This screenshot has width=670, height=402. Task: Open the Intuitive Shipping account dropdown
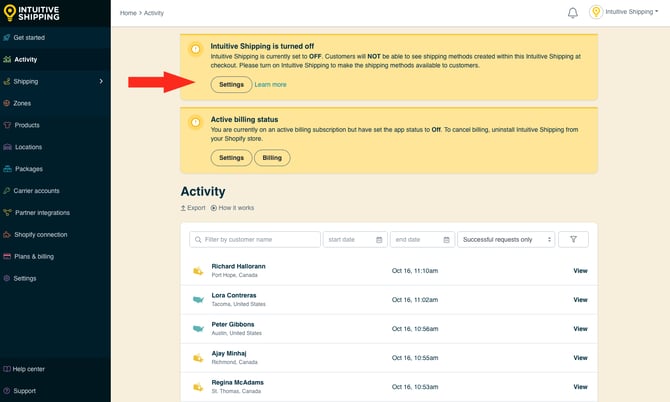click(632, 12)
